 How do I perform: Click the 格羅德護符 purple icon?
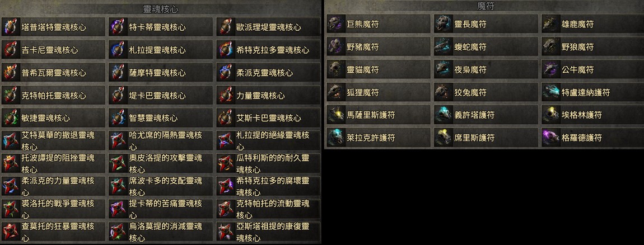click(551, 138)
